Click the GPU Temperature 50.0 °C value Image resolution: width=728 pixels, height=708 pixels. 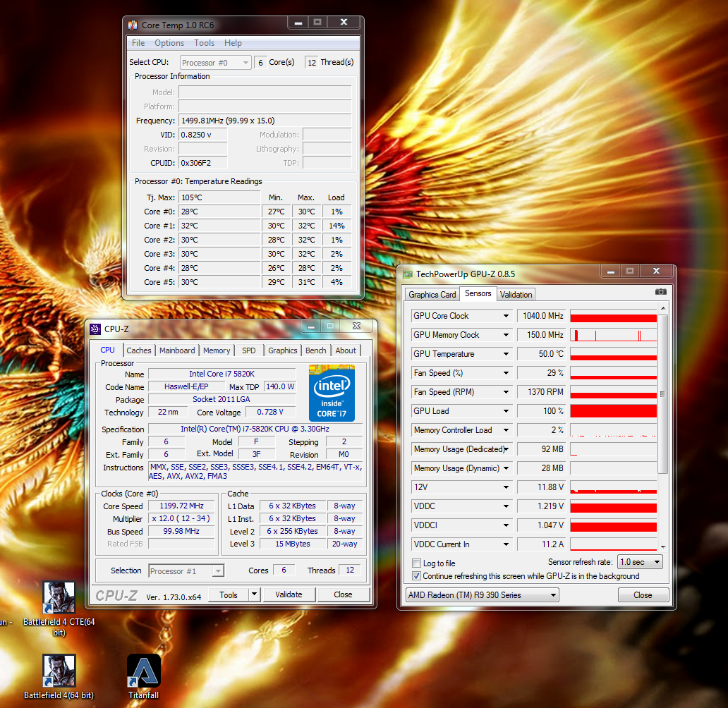[x=541, y=354]
